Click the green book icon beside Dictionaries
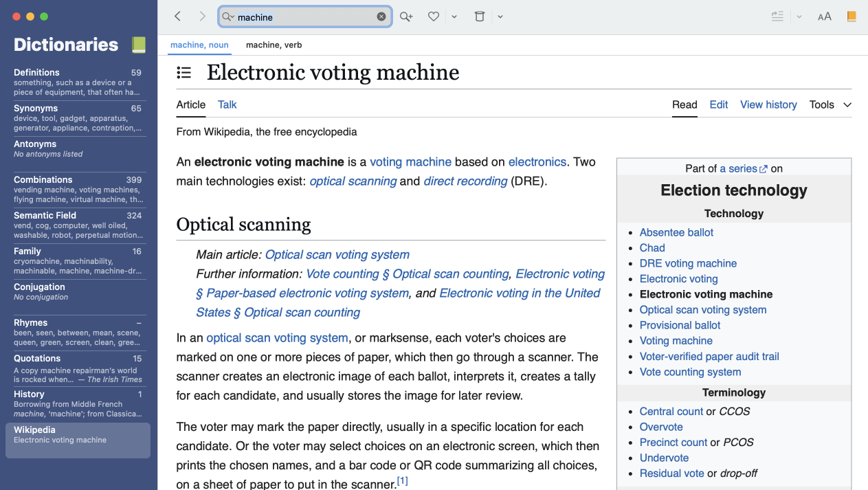Image resolution: width=868 pixels, height=490 pixels. click(x=139, y=45)
